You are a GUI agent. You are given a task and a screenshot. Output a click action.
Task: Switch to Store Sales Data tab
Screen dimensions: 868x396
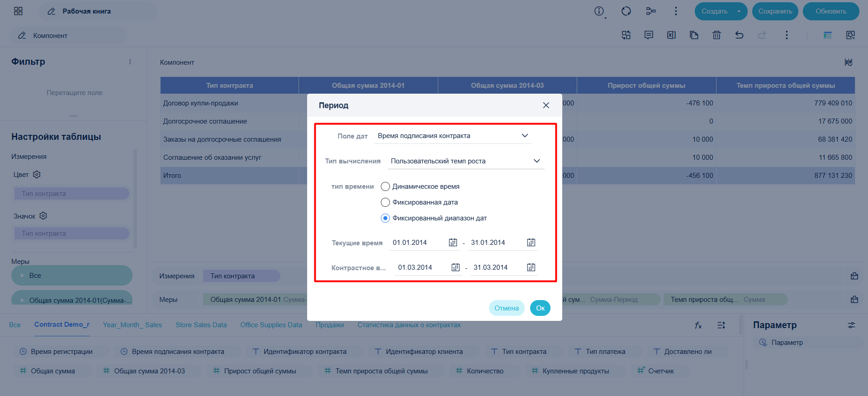(x=201, y=325)
